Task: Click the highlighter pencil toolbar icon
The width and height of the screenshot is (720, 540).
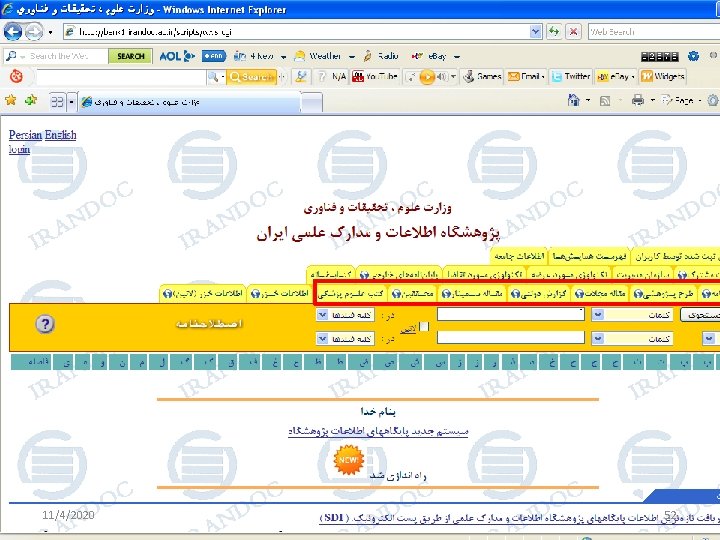Action: pyautogui.click(x=301, y=77)
